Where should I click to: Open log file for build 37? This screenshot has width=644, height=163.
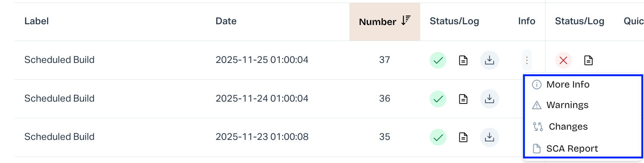click(x=463, y=60)
